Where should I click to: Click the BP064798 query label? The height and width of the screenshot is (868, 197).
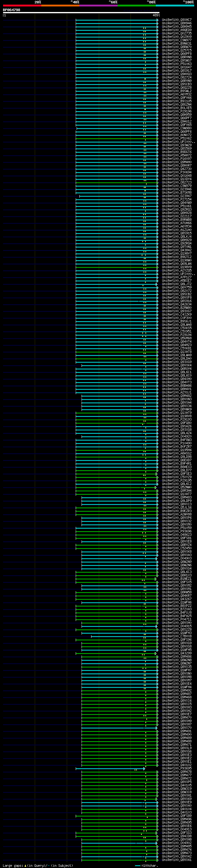click(x=11, y=10)
